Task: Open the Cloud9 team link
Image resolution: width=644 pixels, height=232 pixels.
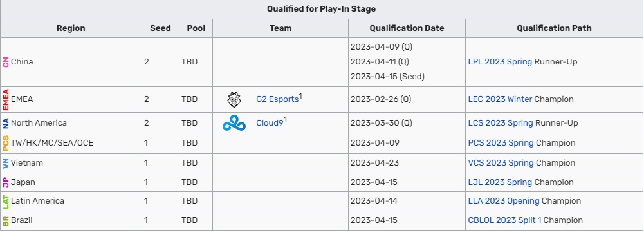Action: click(x=270, y=123)
